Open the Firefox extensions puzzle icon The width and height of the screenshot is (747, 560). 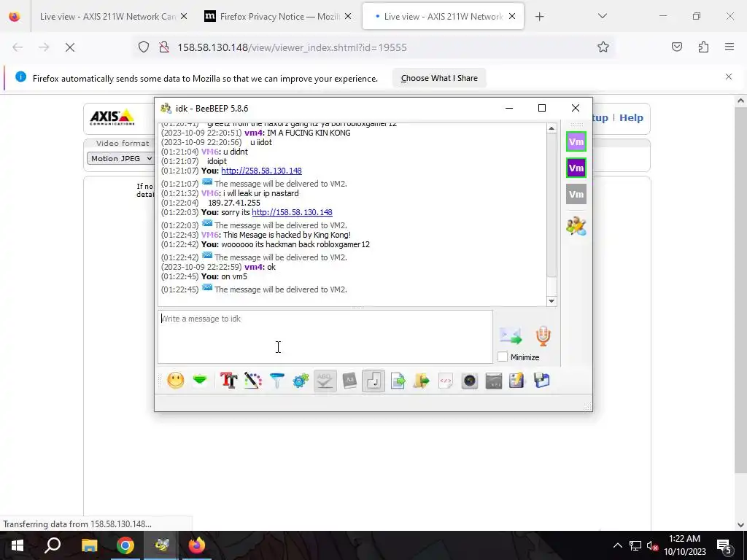point(703,47)
